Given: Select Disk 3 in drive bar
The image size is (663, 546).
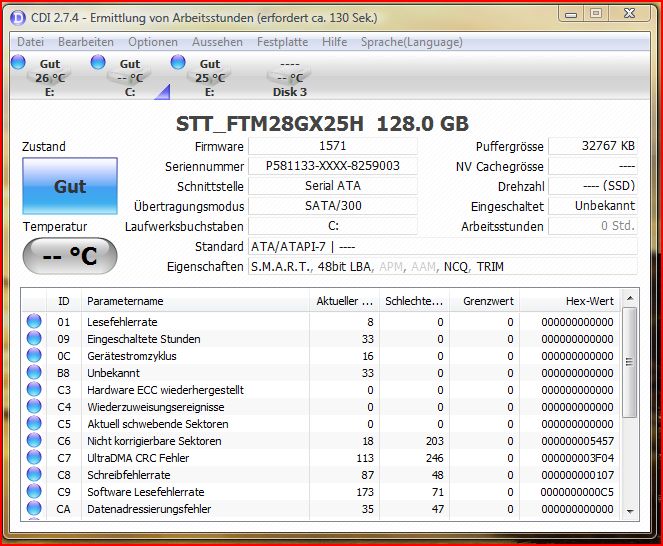Looking at the screenshot, I should [x=290, y=77].
